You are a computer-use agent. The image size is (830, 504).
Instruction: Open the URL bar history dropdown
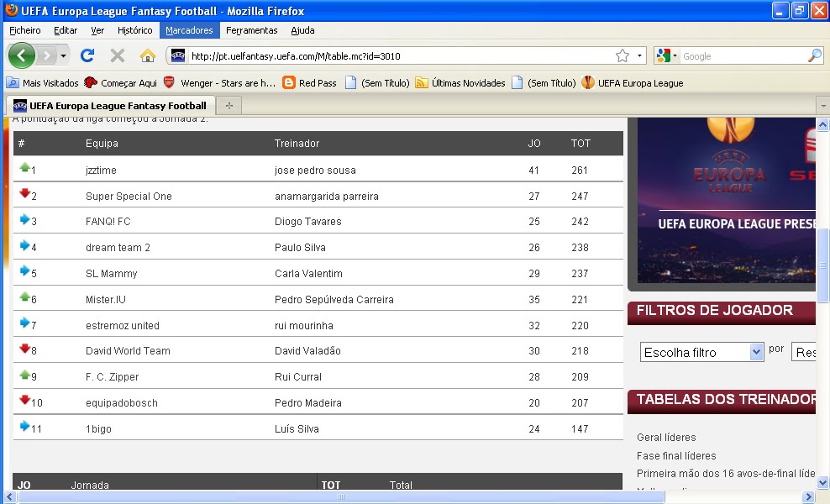[639, 55]
